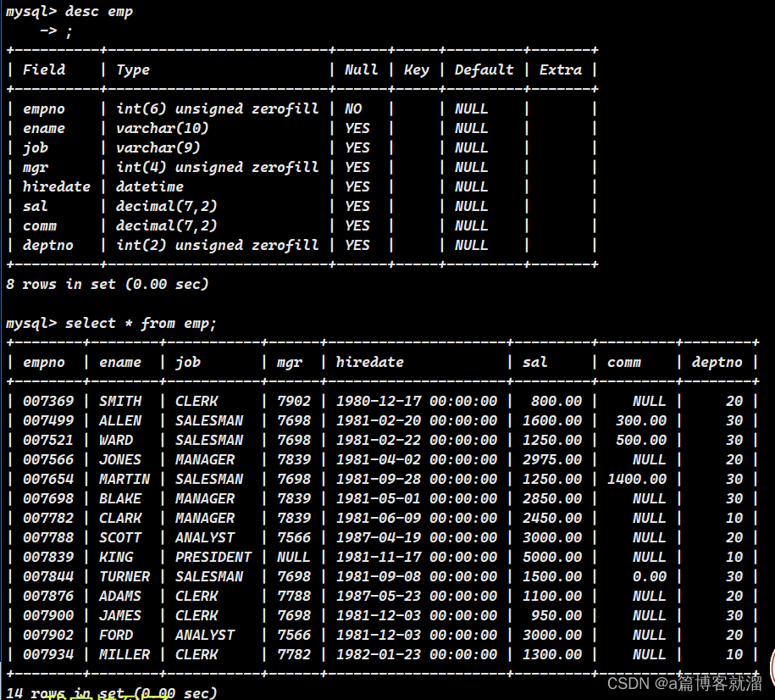Click mgr value 7788 for ADAMS

[294, 596]
